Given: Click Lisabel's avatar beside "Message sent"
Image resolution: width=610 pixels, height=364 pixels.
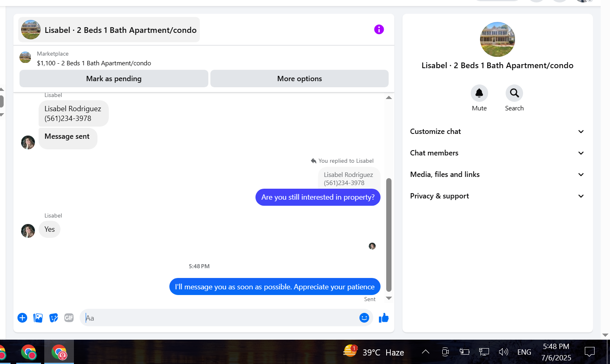Looking at the screenshot, I should click(28, 142).
